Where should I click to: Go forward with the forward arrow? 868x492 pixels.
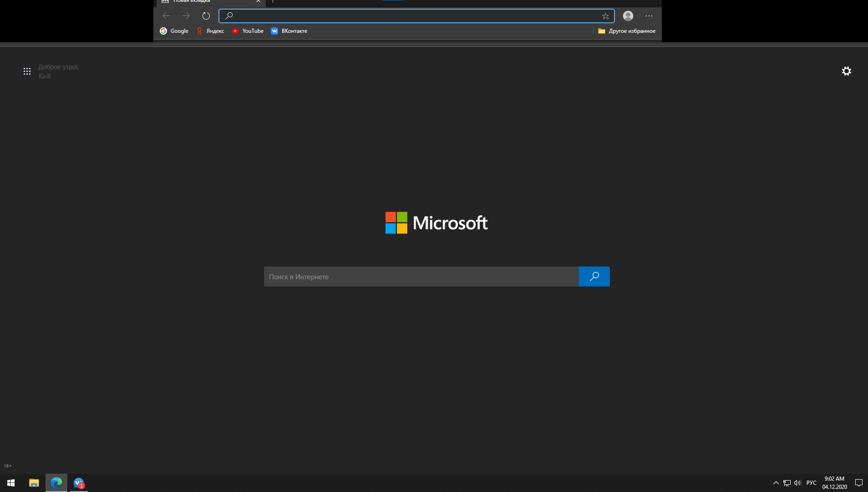(x=186, y=16)
